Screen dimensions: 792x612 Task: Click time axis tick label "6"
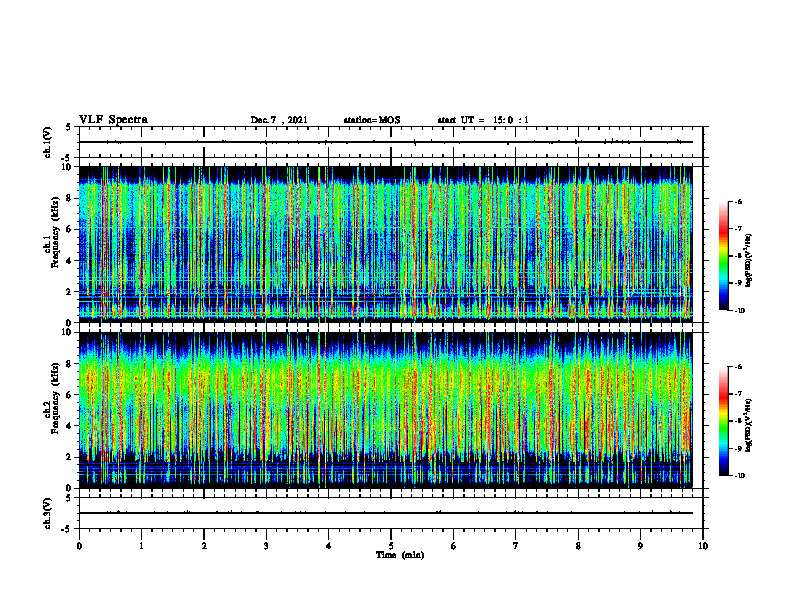454,546
